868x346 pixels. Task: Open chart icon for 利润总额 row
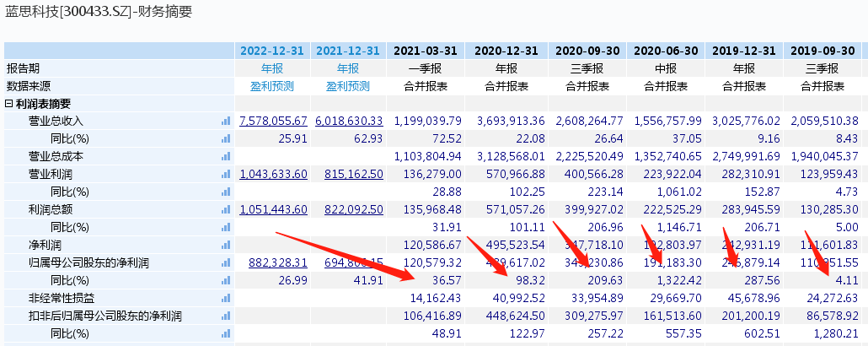click(x=225, y=209)
